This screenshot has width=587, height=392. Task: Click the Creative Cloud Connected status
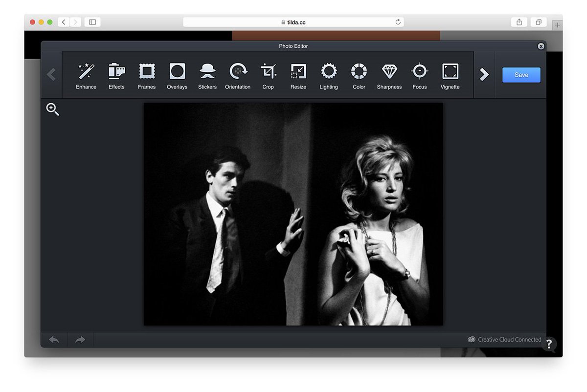tap(504, 339)
